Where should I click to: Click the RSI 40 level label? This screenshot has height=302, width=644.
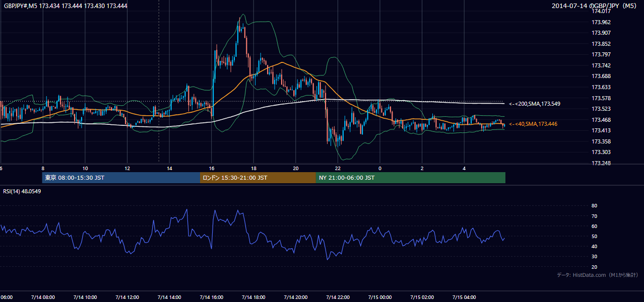coord(594,247)
